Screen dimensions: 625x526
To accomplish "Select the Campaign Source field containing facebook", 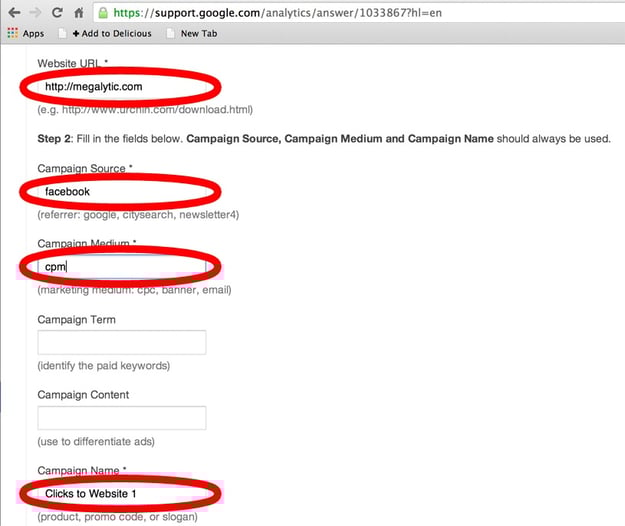I will tap(122, 192).
